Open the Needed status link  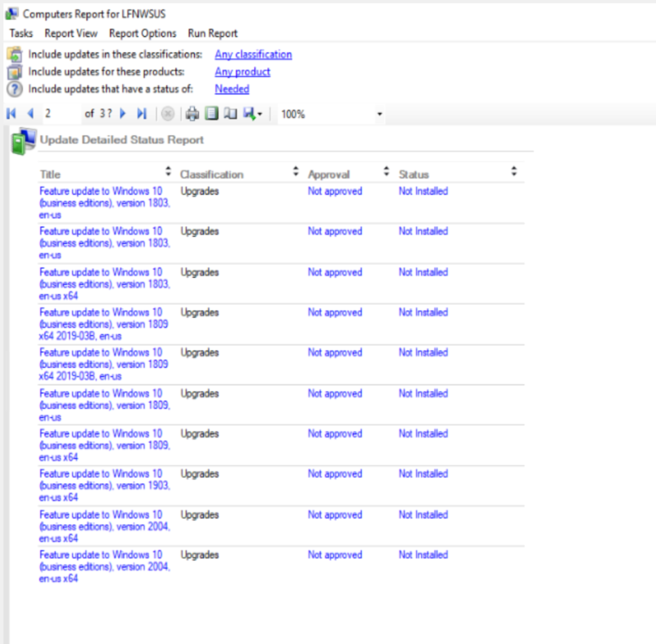pyautogui.click(x=233, y=89)
